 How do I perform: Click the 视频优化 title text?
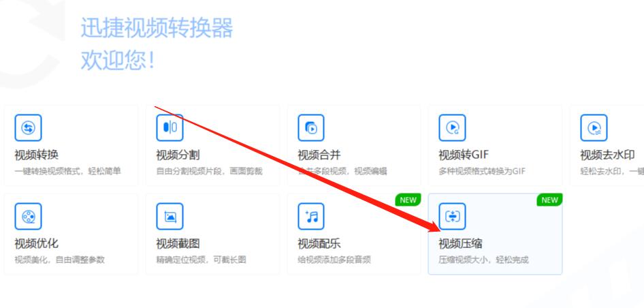(x=37, y=243)
